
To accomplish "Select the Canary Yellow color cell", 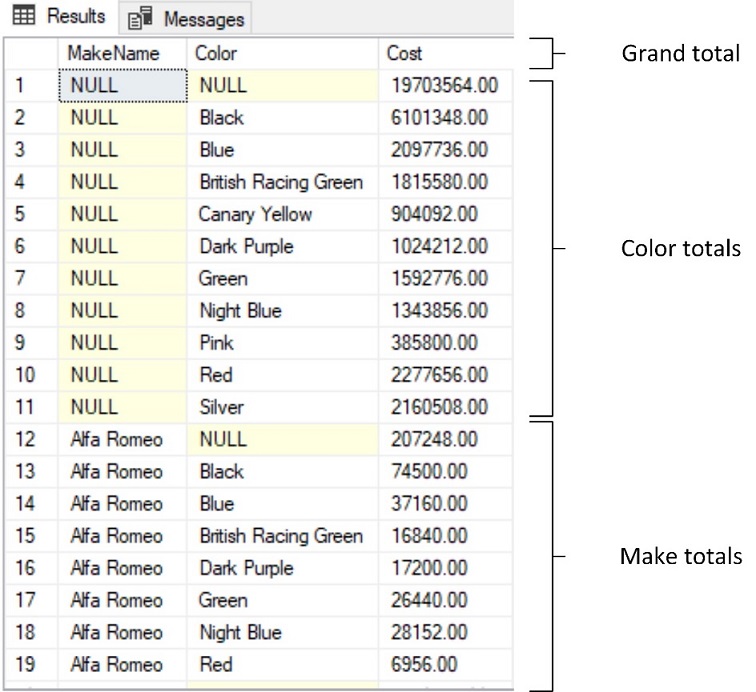I will [255, 214].
